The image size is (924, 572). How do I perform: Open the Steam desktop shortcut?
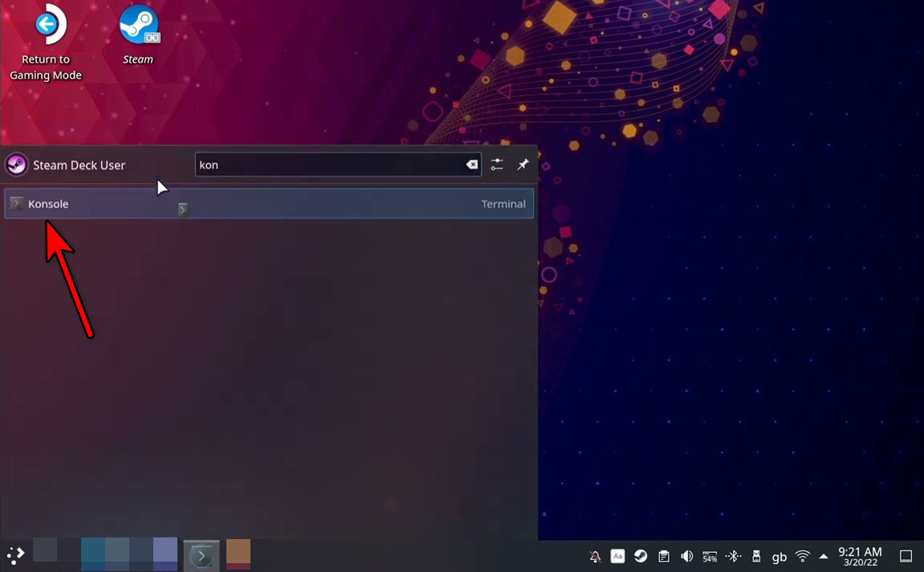pos(139,35)
